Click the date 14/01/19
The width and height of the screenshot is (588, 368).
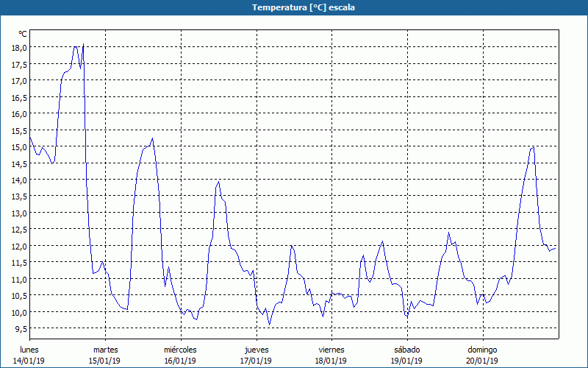point(29,361)
